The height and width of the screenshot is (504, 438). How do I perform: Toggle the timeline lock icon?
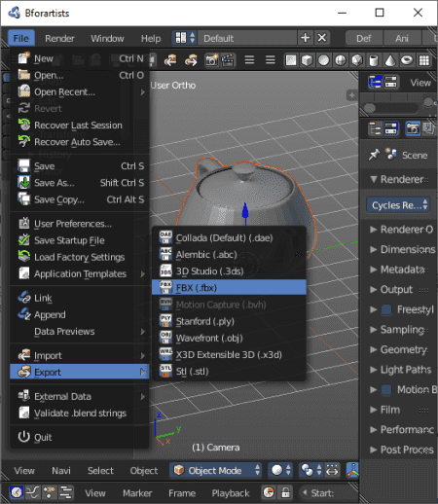point(285,492)
